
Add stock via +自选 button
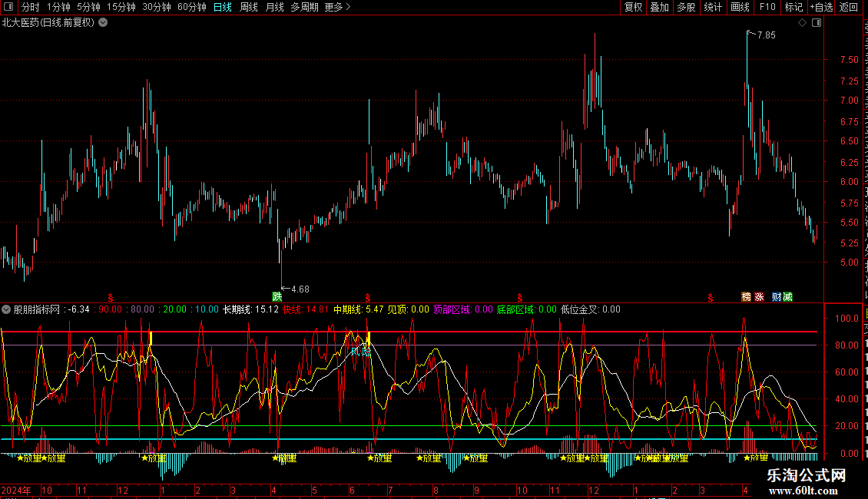(821, 7)
